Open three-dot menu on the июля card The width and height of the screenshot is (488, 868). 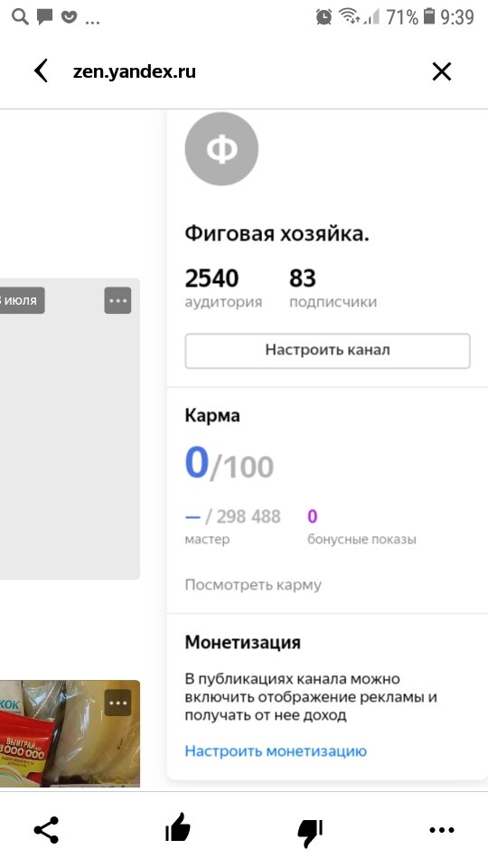(x=117, y=300)
